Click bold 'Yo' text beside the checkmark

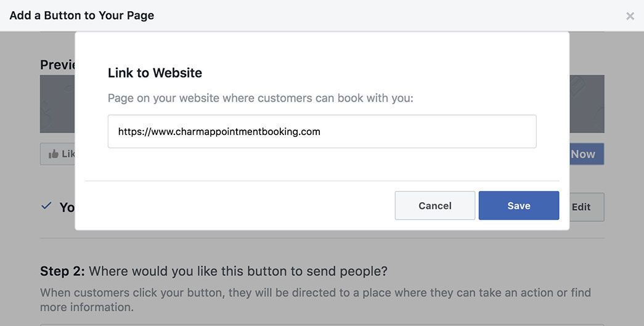click(x=67, y=207)
